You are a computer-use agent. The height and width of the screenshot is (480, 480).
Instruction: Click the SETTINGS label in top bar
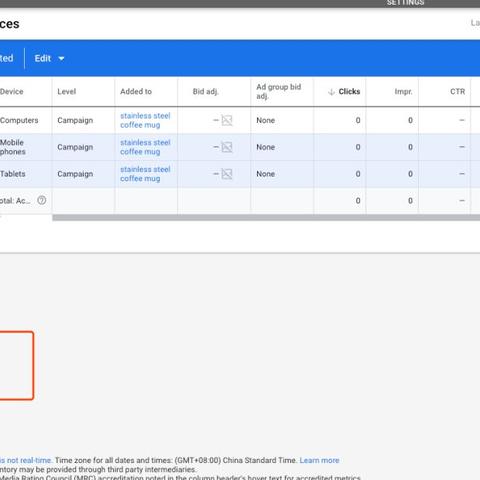coord(405,3)
